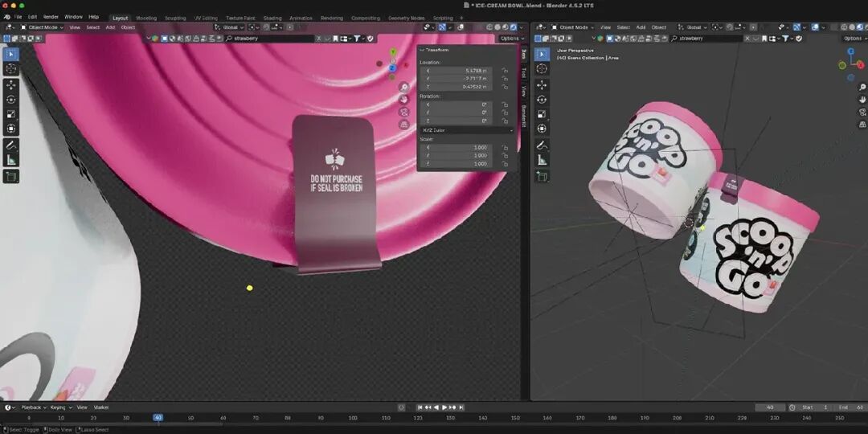Click the X location value field

[x=458, y=71]
